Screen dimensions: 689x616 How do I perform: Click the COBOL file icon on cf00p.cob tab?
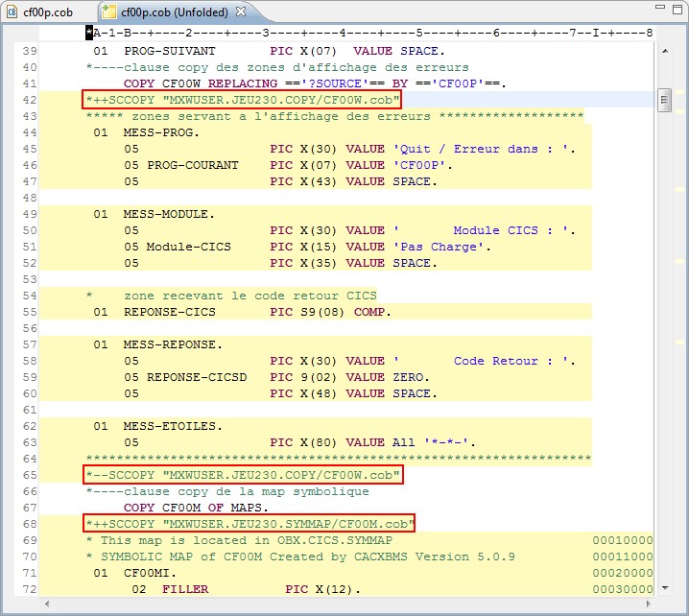coord(12,12)
